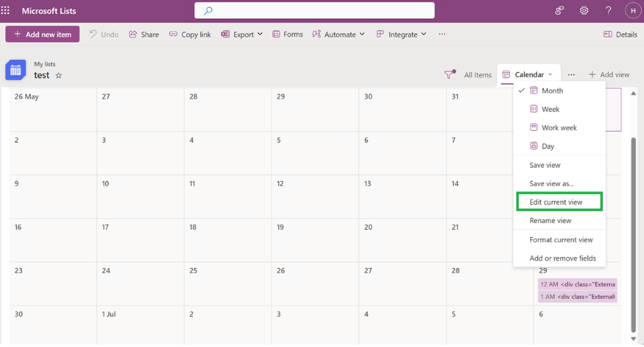The width and height of the screenshot is (644, 347).
Task: Open toolbar overflow ellipsis menu
Action: click(442, 34)
